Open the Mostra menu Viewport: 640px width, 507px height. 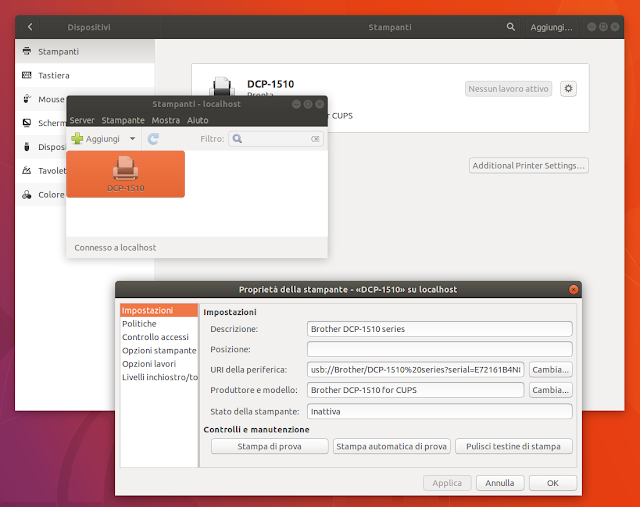point(166,120)
